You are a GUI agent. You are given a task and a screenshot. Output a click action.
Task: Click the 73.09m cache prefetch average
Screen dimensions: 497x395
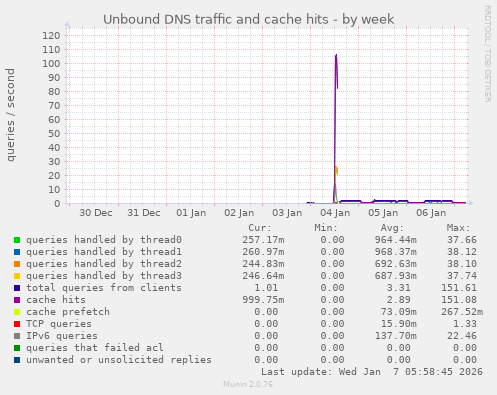coord(399,312)
